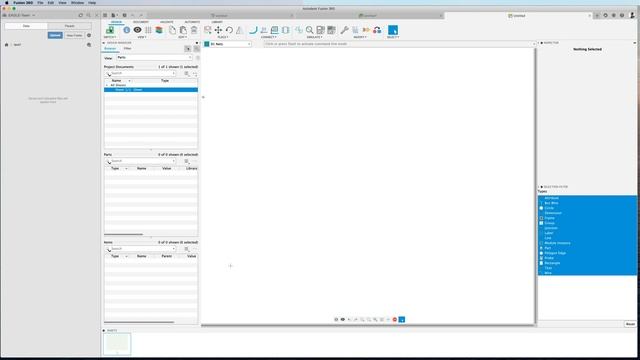Open the Grid settings icon

click(x=148, y=30)
